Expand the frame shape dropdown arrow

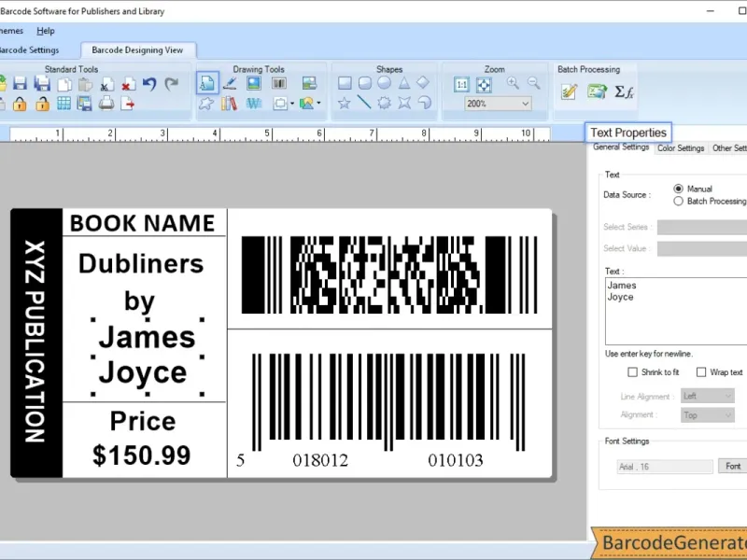pyautogui.click(x=292, y=104)
